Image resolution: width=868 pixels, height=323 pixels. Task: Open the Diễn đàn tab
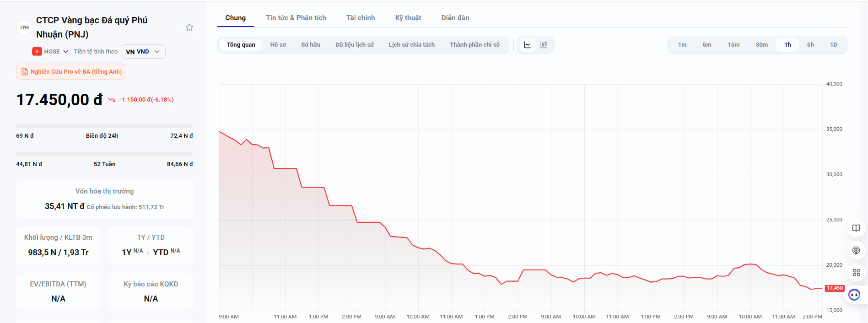(455, 18)
